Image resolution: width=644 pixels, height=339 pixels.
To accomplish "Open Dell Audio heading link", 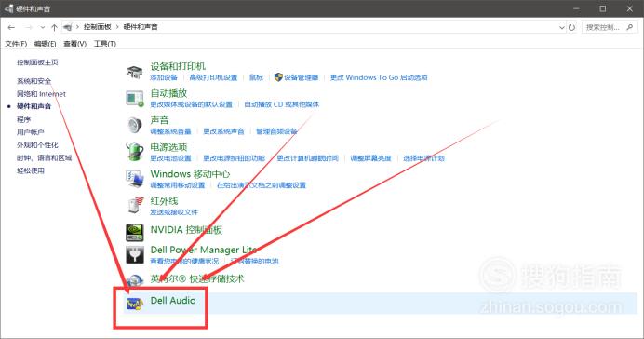I will [x=173, y=301].
